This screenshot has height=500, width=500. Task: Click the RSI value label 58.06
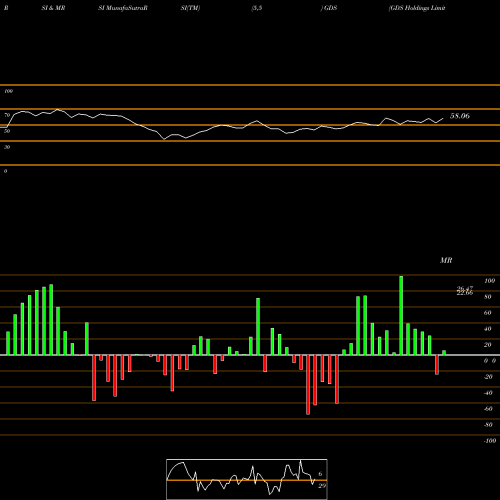460,116
